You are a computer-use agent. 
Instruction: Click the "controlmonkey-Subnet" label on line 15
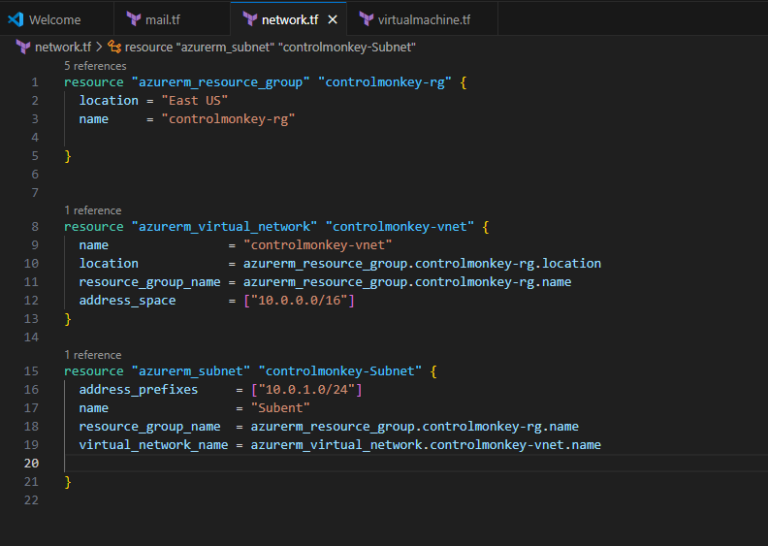click(x=340, y=371)
